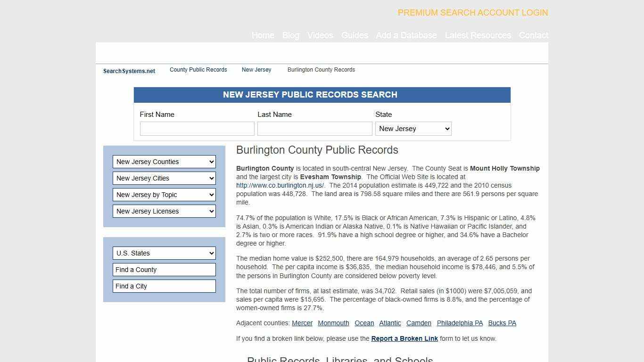Viewport: 644px width, 362px height.
Task: Click the SearchSystems.net logo
Action: click(x=129, y=71)
